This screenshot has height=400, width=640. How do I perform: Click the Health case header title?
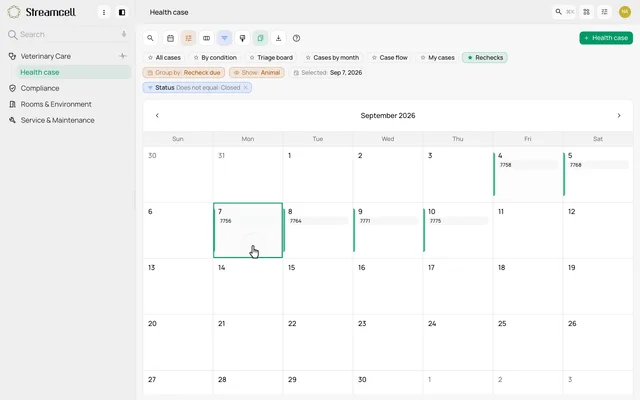tap(169, 12)
